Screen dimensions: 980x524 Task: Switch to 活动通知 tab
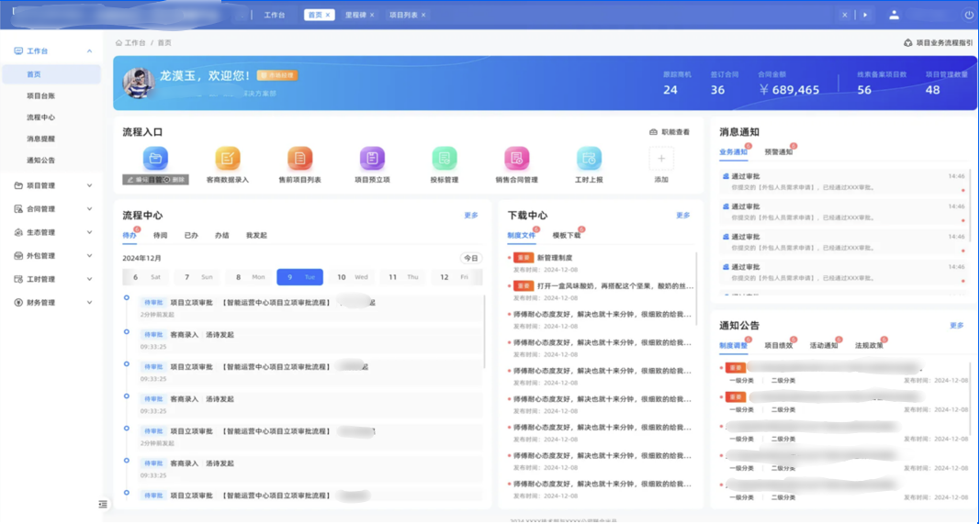point(824,345)
